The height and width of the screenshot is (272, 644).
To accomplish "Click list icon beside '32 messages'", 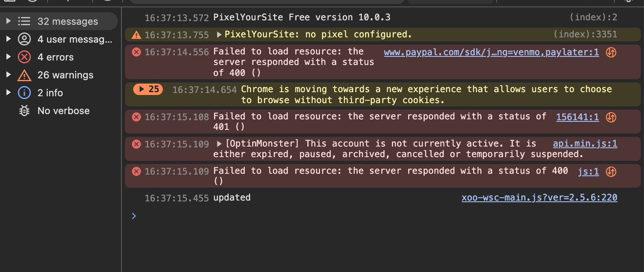I will click(24, 21).
